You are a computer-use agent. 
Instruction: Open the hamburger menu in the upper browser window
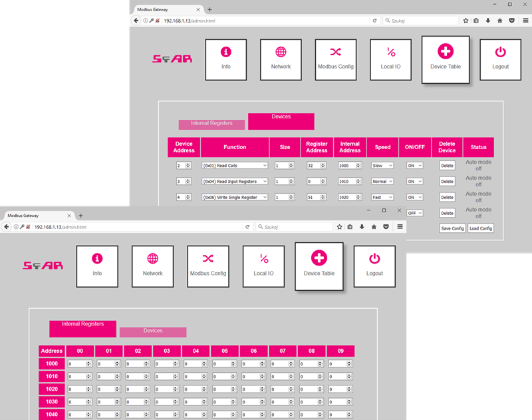point(524,21)
